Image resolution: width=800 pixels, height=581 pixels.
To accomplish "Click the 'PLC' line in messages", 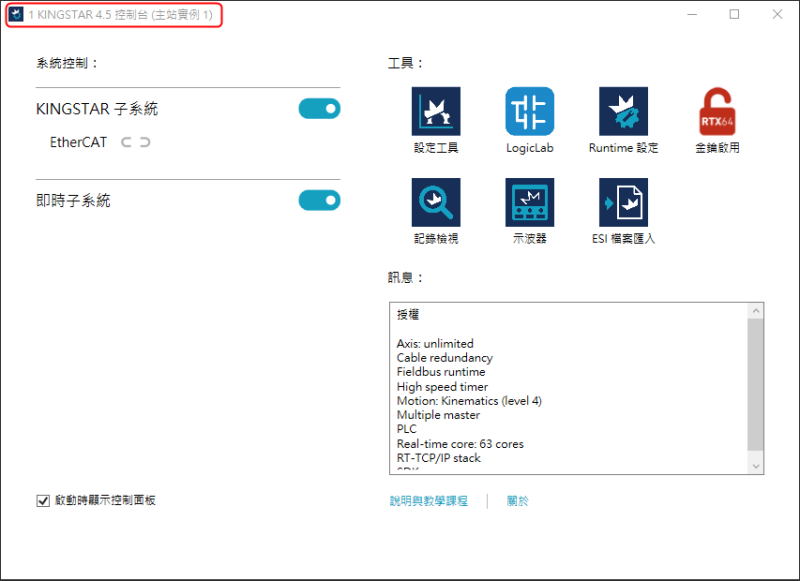I will click(407, 429).
